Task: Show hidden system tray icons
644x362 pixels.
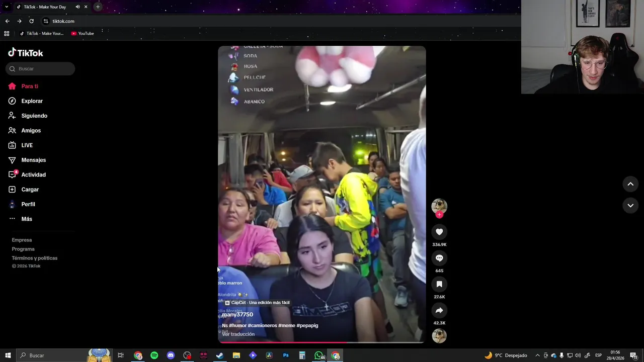Action: pos(537,355)
